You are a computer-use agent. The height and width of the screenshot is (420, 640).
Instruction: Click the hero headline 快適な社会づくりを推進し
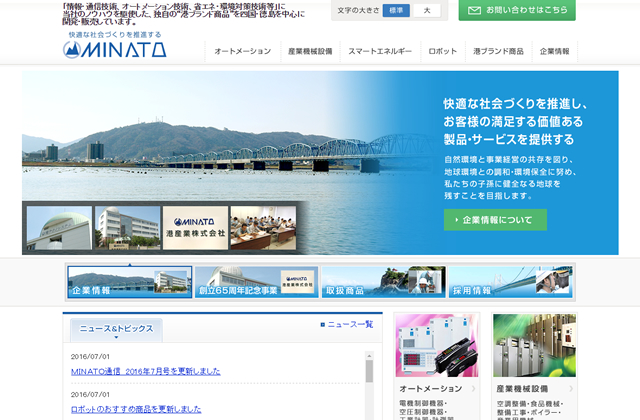[x=515, y=104]
